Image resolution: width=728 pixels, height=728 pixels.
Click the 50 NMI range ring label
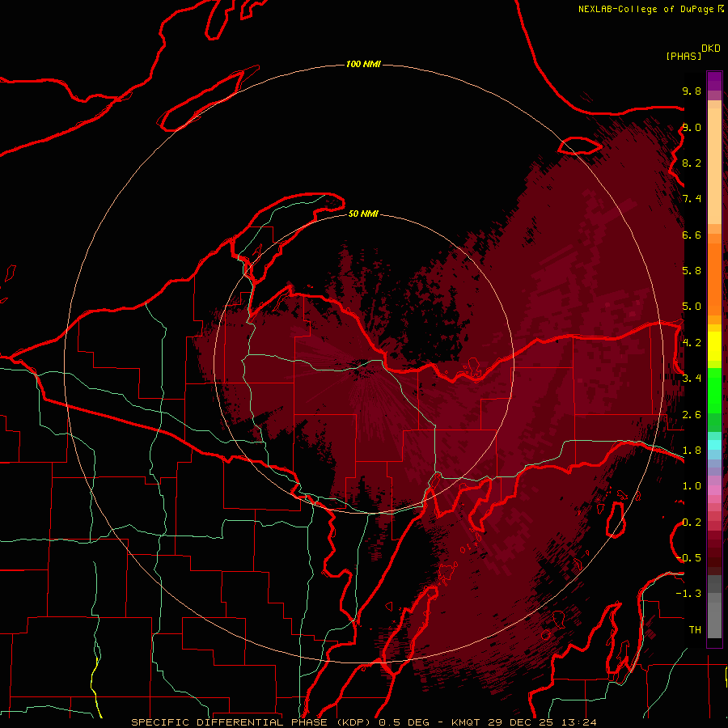point(363,214)
